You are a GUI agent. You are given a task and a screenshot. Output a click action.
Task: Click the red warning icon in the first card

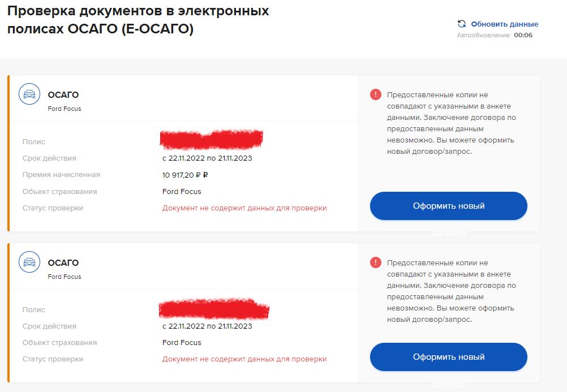point(376,94)
